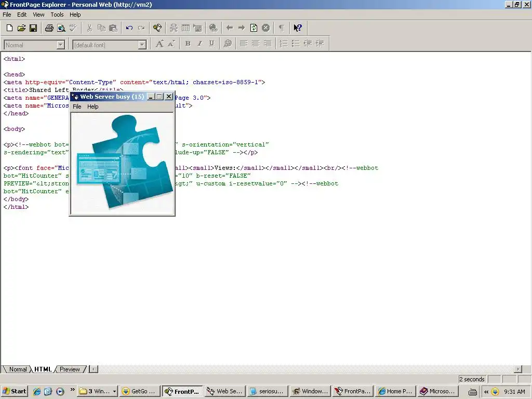The height and width of the screenshot is (399, 532).
Task: Switch to the Normal view tab
Action: (x=18, y=369)
